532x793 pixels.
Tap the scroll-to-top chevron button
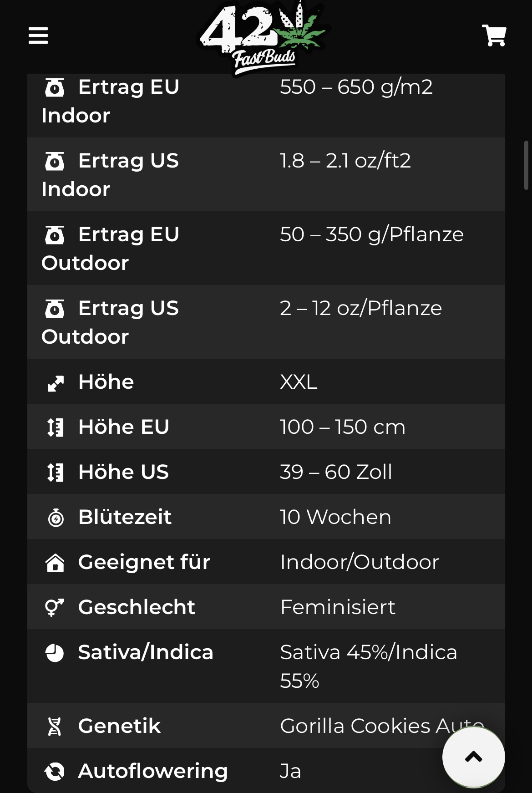473,757
